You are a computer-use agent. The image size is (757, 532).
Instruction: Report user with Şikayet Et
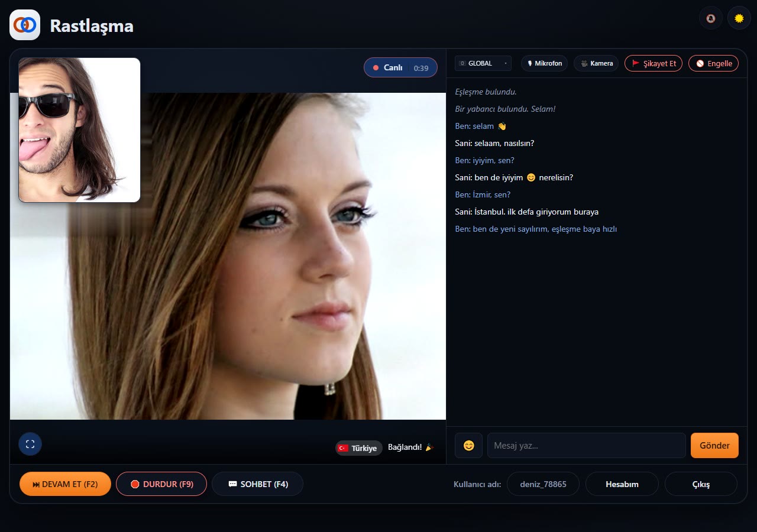(654, 63)
